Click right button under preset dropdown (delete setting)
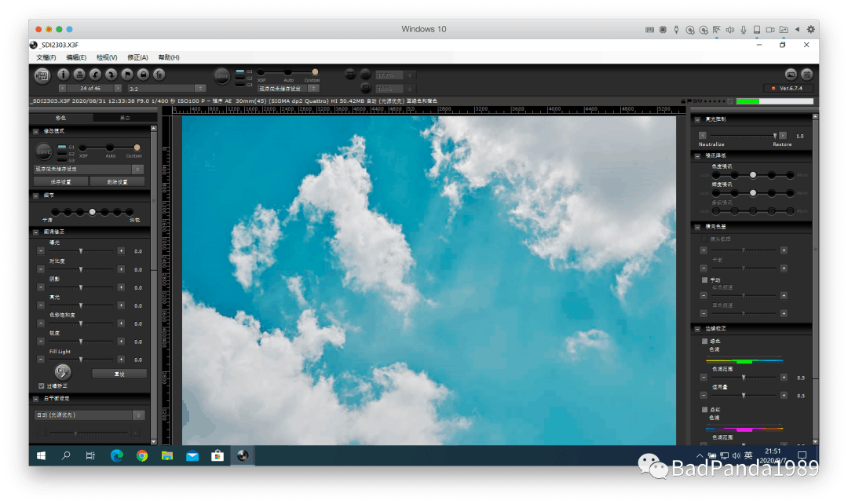This screenshot has width=848, height=504. click(x=117, y=181)
